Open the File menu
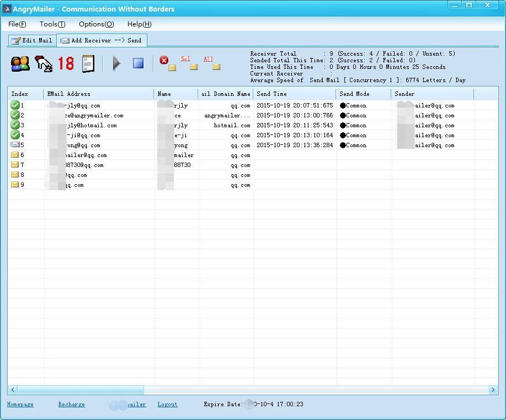Screen dimensions: 506x420 [17, 24]
